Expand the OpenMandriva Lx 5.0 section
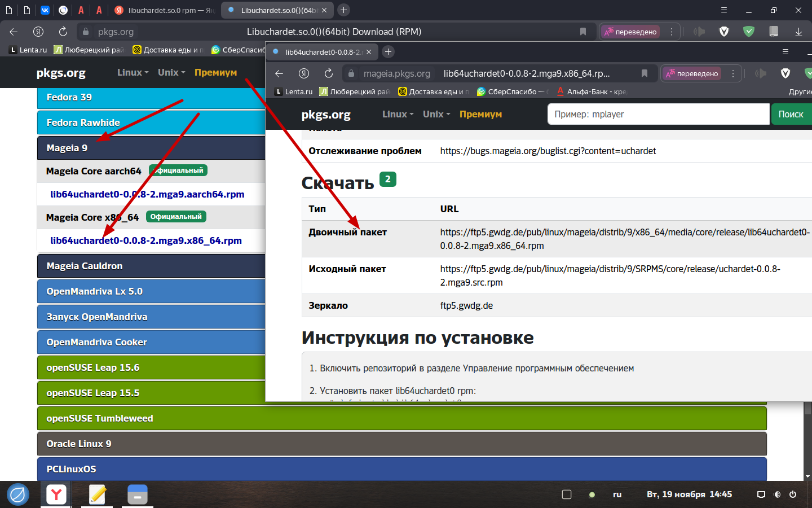Image resolution: width=812 pixels, height=508 pixels. coord(151,291)
